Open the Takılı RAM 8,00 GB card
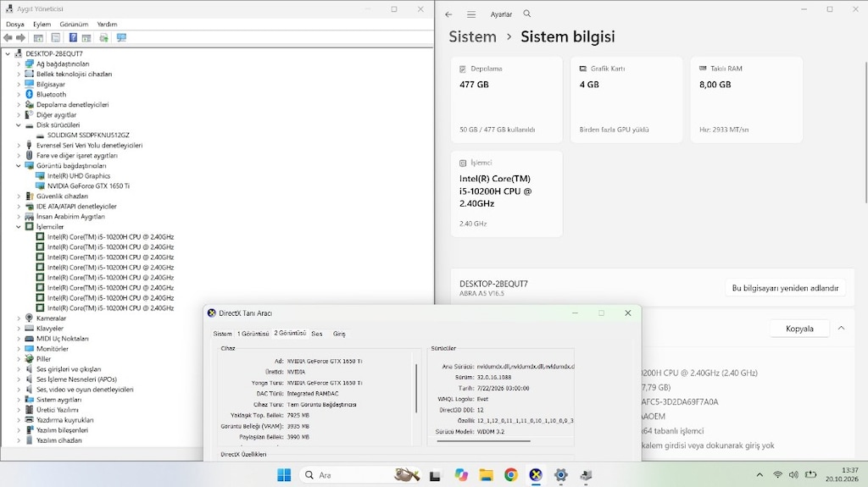The image size is (868, 487). point(746,100)
